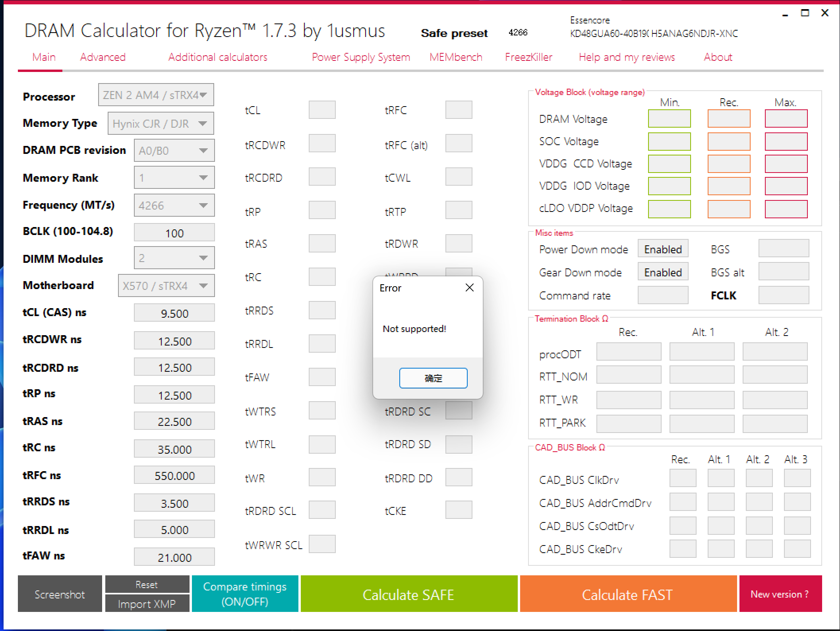
Task: Click CAD_BUS ClkDrv Rec. field
Action: [683, 478]
